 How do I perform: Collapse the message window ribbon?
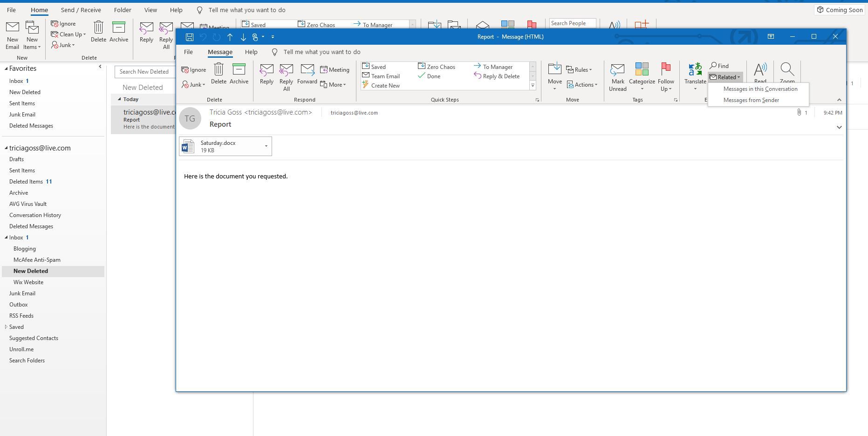click(839, 100)
